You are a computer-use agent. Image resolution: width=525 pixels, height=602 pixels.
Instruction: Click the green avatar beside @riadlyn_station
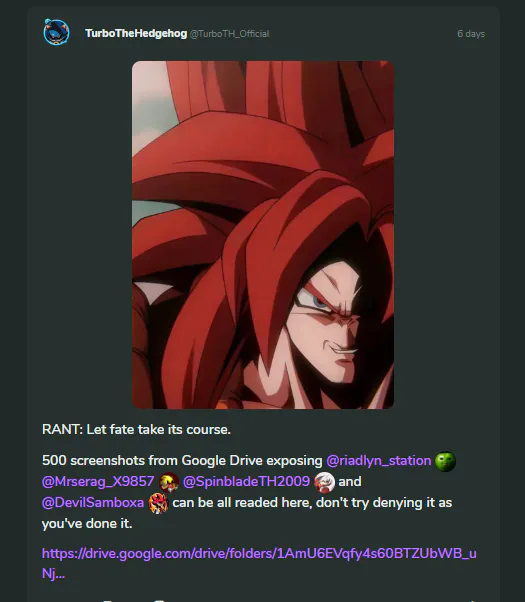[445, 461]
